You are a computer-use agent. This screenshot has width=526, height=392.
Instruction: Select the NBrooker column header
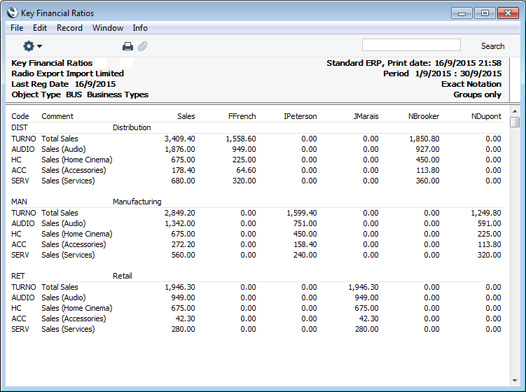pyautogui.click(x=424, y=116)
